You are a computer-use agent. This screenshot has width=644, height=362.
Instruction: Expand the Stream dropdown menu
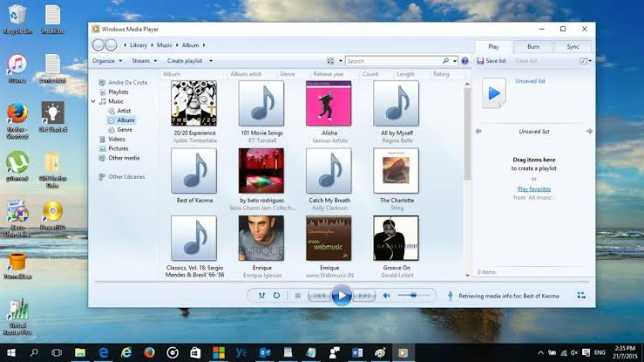pos(144,61)
